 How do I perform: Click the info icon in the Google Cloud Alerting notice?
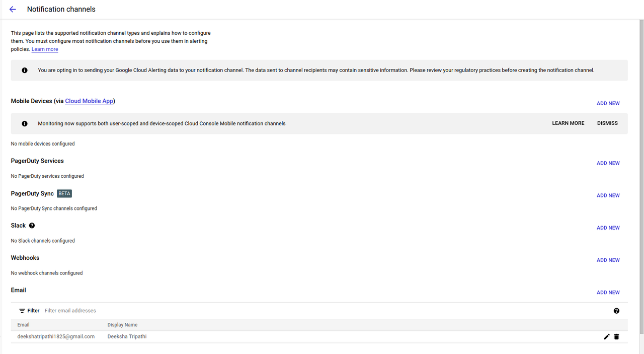point(25,70)
